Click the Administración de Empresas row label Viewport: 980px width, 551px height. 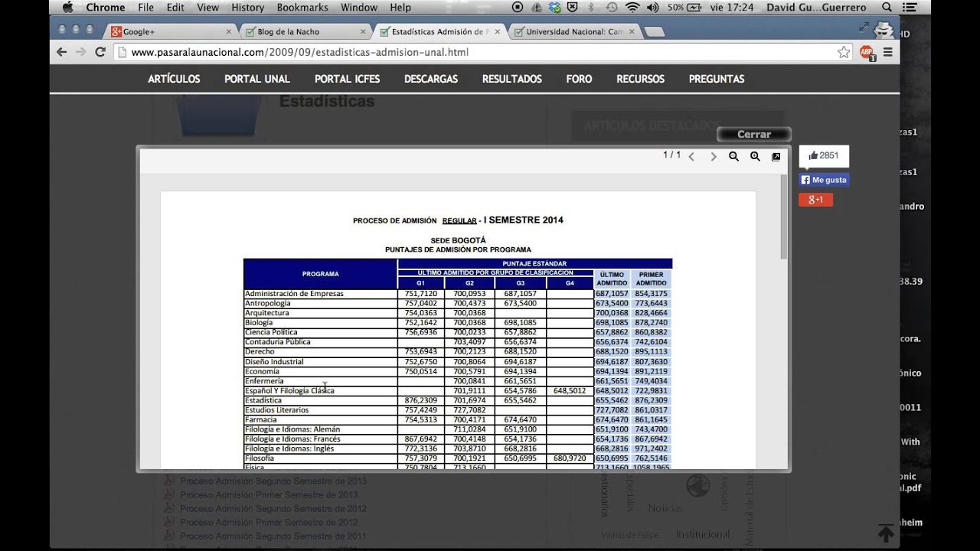294,294
